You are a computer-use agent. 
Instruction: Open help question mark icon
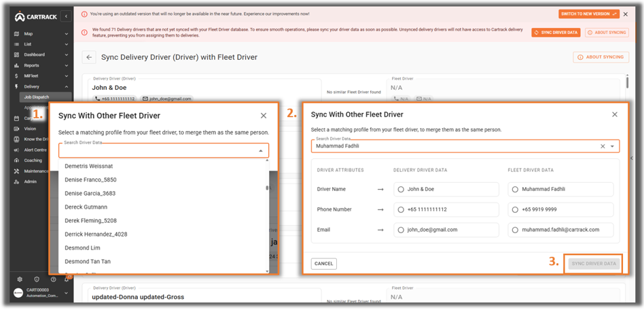point(54,279)
